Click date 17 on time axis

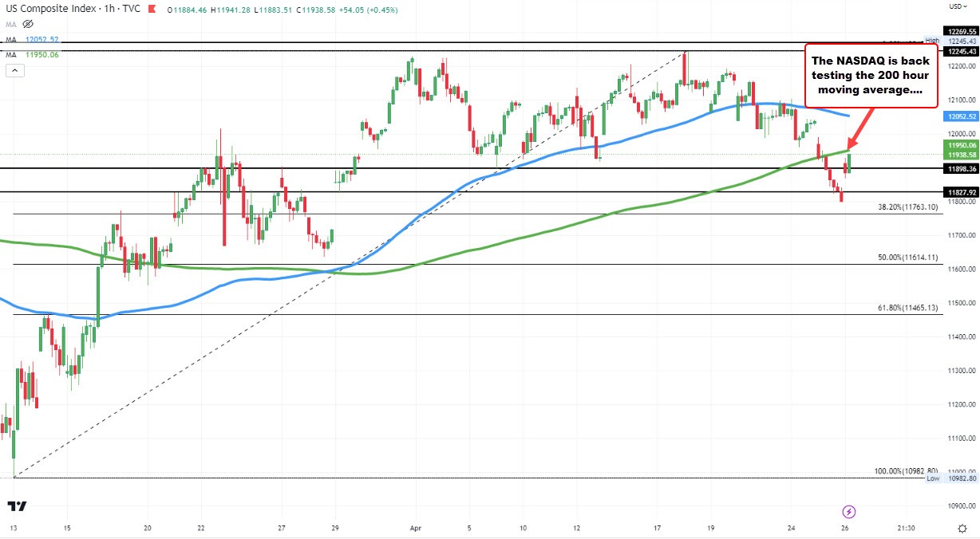pos(657,527)
